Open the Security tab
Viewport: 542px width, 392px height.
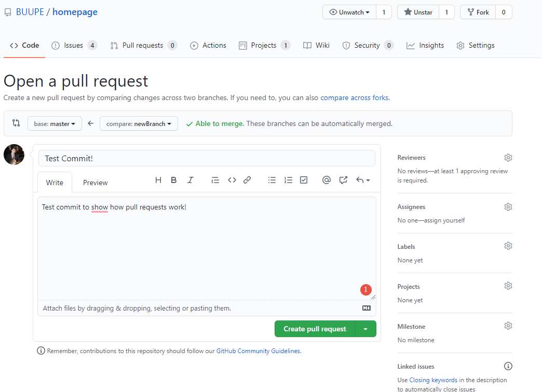[x=368, y=45]
